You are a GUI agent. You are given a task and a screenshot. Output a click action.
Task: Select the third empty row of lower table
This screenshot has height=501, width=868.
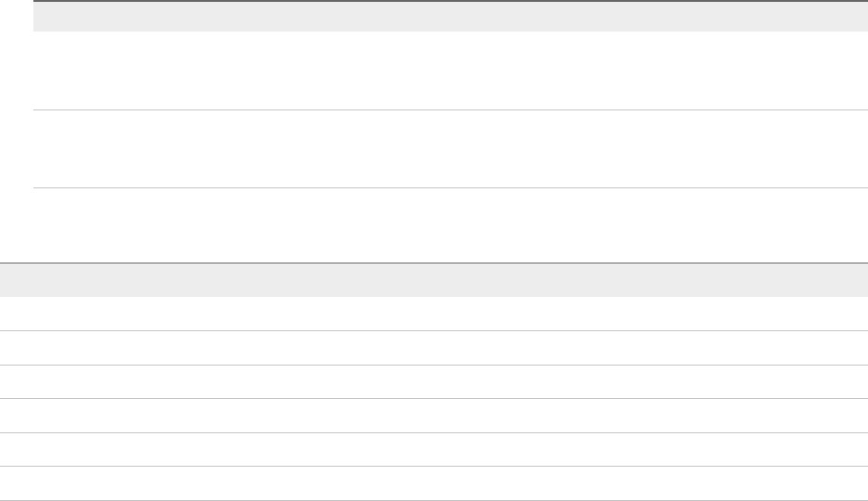pyautogui.click(x=434, y=381)
